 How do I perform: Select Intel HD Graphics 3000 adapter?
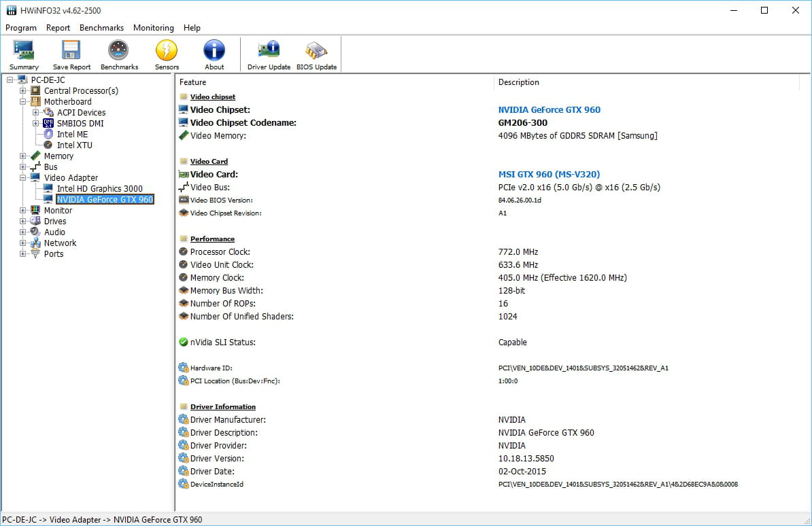[x=99, y=188]
